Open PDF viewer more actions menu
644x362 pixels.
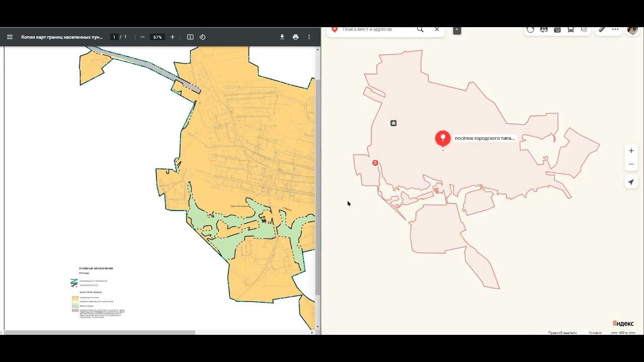point(309,37)
